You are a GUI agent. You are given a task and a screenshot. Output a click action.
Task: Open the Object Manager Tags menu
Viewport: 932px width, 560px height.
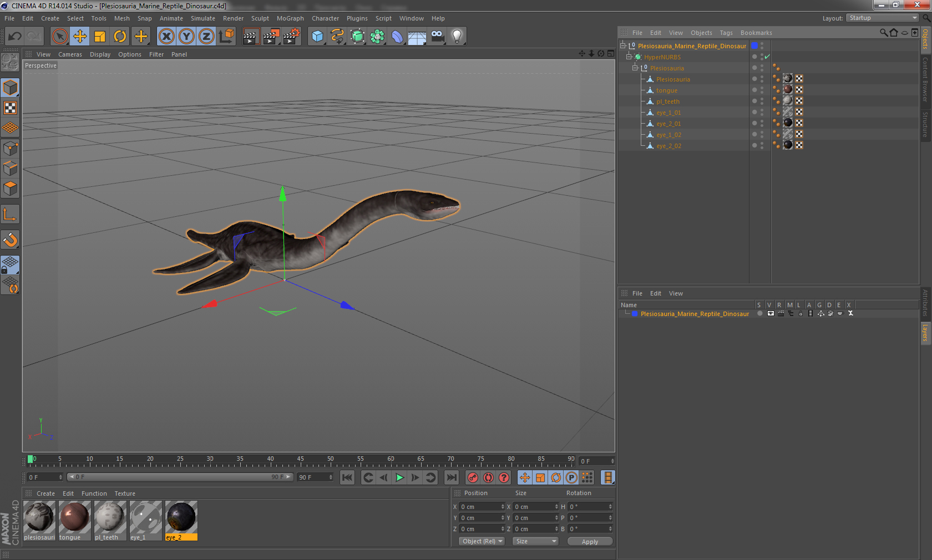726,33
